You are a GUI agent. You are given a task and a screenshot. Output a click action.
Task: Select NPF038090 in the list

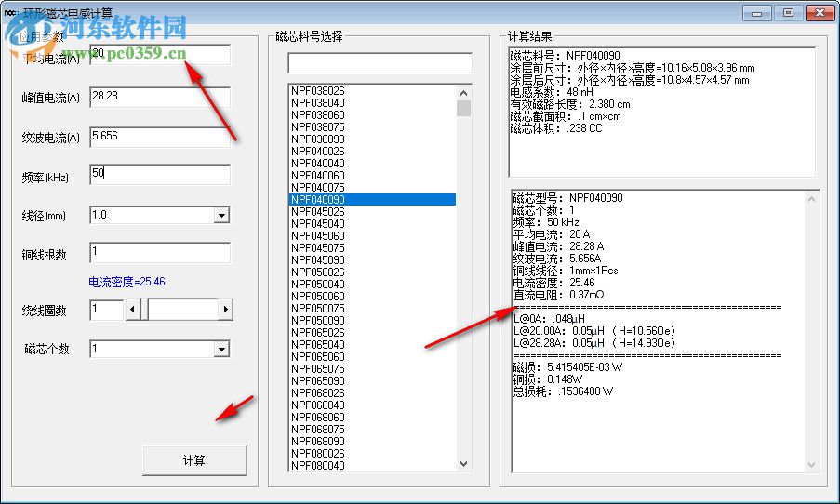click(372, 139)
